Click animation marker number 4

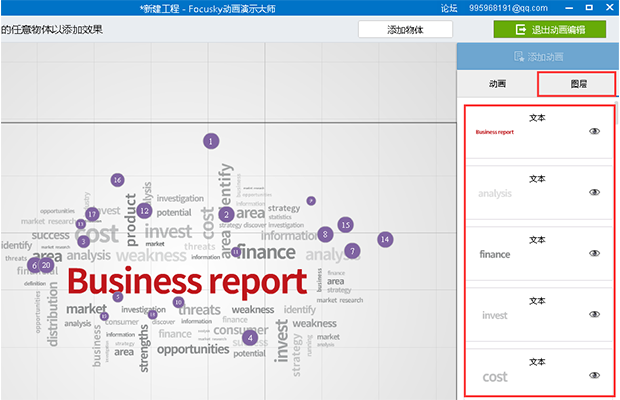(x=250, y=338)
